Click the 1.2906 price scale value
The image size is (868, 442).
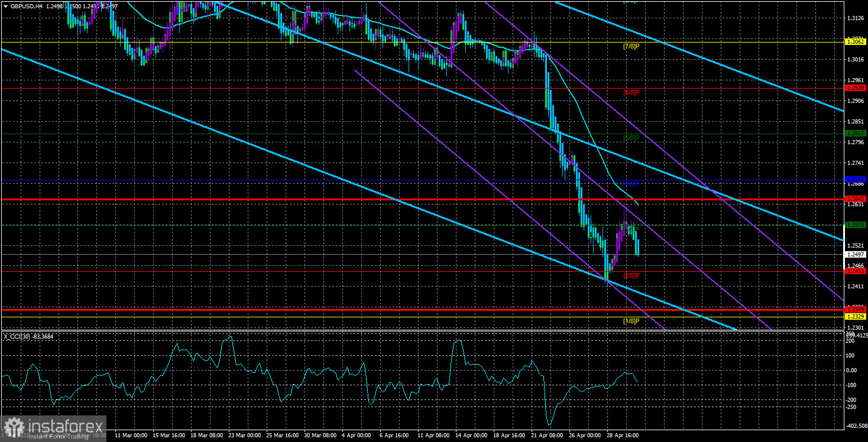click(x=855, y=101)
